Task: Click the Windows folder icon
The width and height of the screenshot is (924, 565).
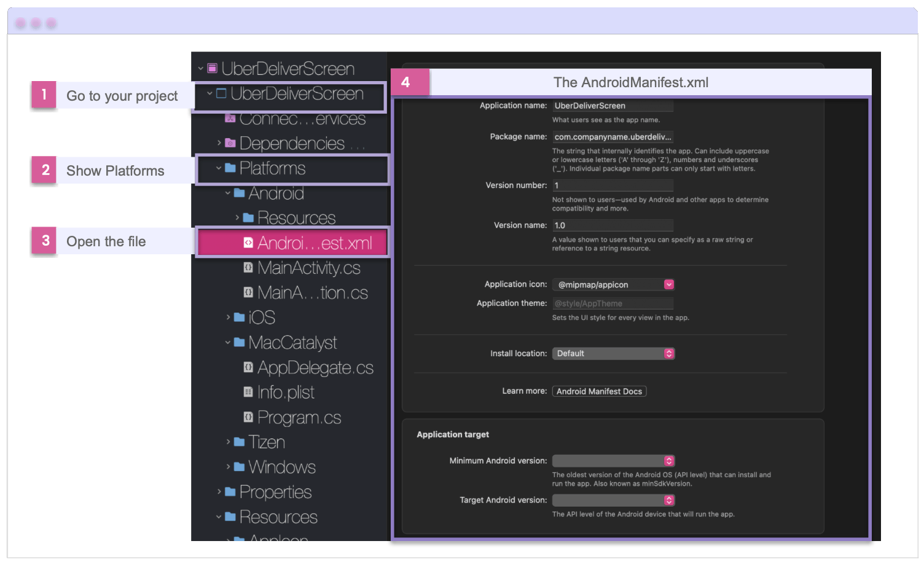Action: (240, 467)
